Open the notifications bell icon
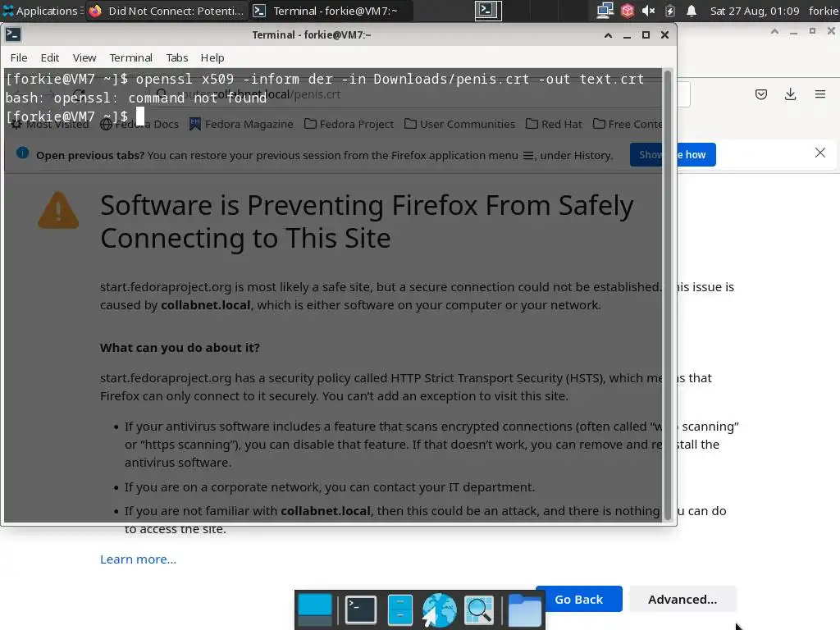The image size is (840, 630). pyautogui.click(x=692, y=11)
